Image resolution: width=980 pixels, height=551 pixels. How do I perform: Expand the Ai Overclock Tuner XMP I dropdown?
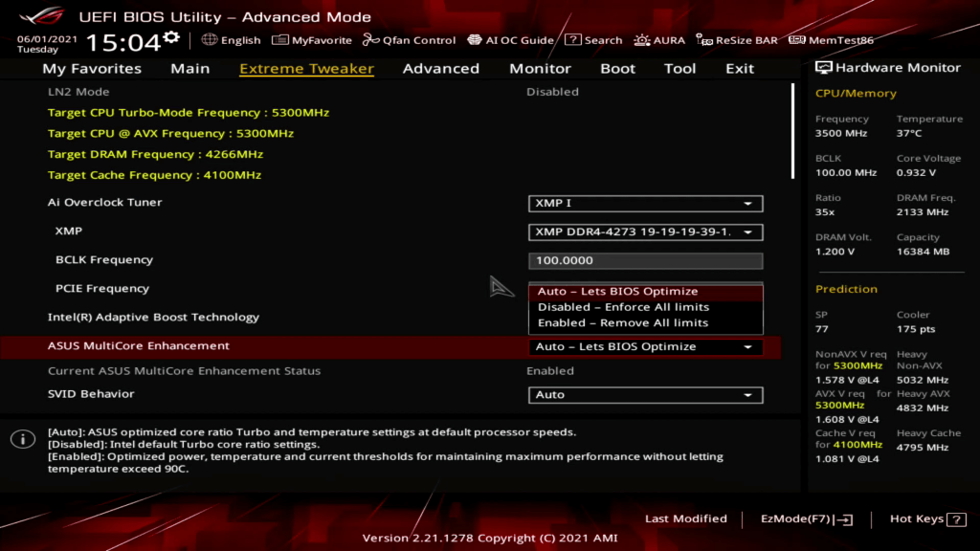pyautogui.click(x=645, y=203)
